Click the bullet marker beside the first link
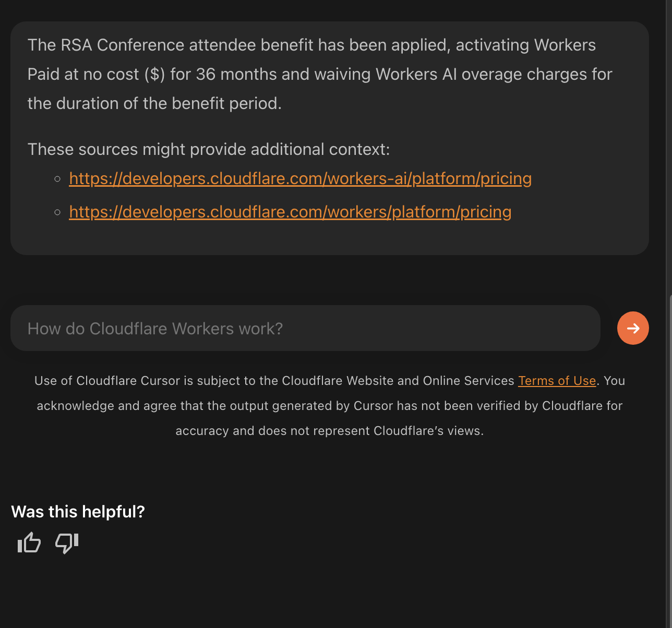The width and height of the screenshot is (672, 628). click(x=57, y=179)
